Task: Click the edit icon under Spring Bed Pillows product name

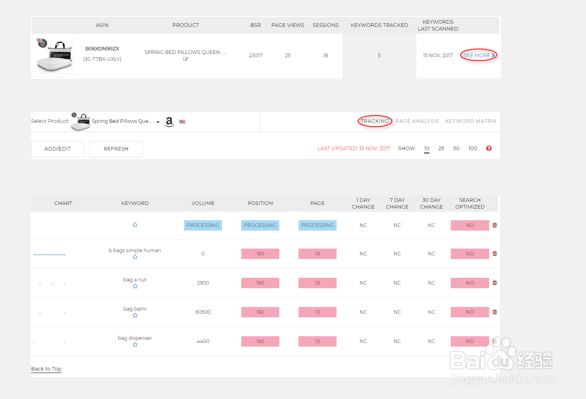Action: pyautogui.click(x=185, y=59)
